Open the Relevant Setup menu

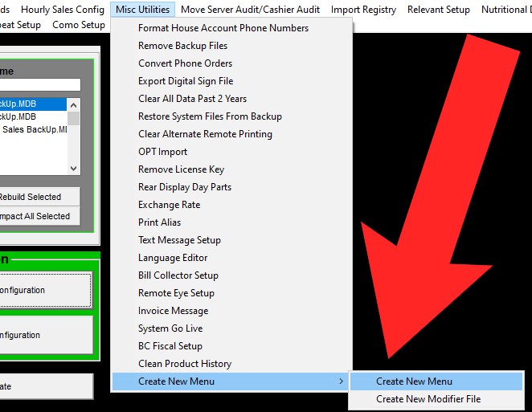pyautogui.click(x=438, y=10)
